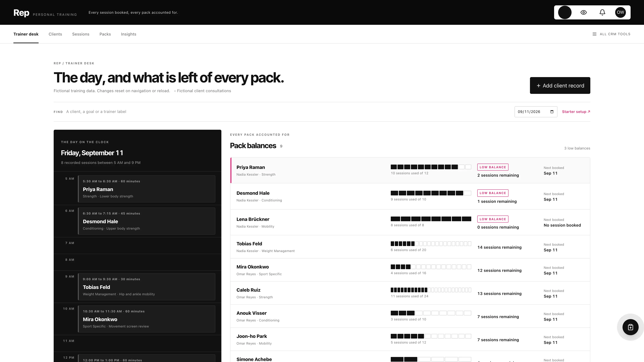
Task: Open the notifications bell
Action: (x=602, y=12)
